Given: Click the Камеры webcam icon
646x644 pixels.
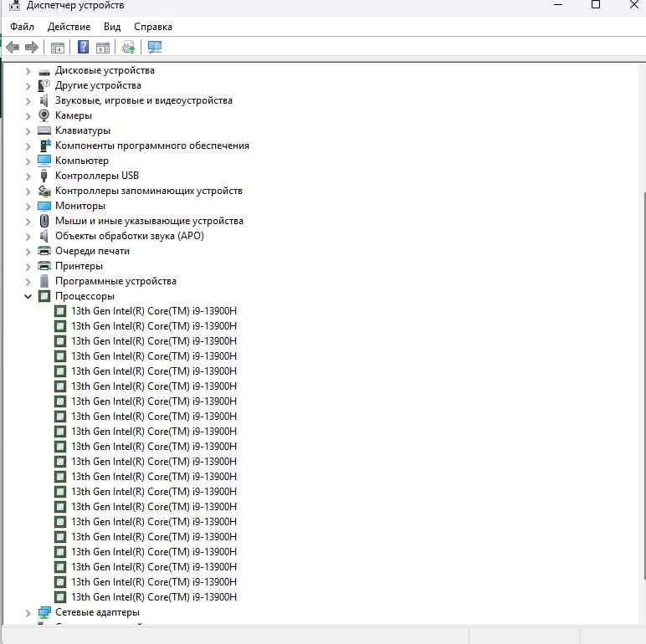Looking at the screenshot, I should coord(44,115).
